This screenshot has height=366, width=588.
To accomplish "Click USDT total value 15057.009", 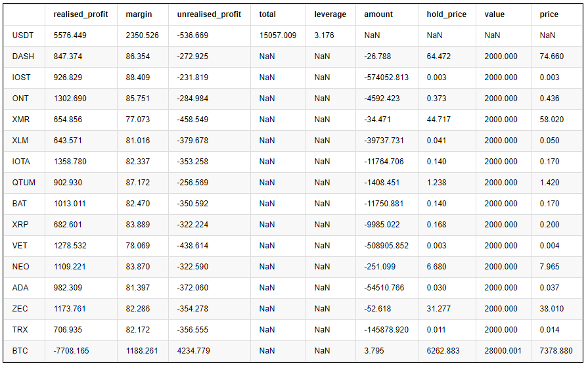I will [278, 35].
